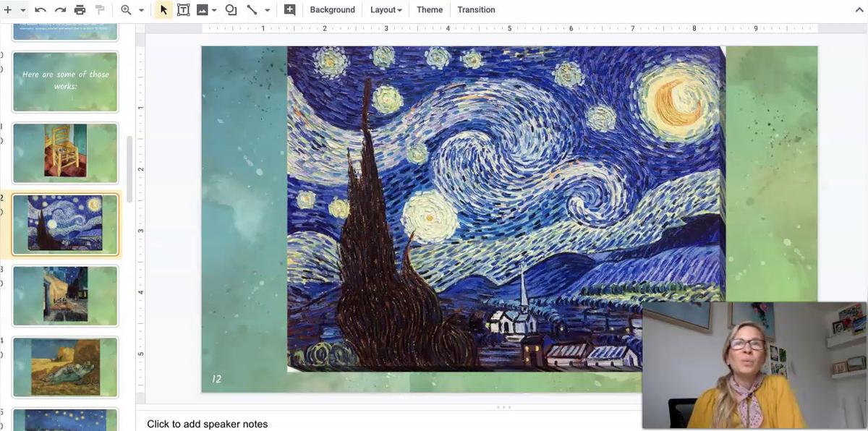Choose the select arrow cursor tool
Viewport: 868px width, 431px height.
[x=163, y=10]
